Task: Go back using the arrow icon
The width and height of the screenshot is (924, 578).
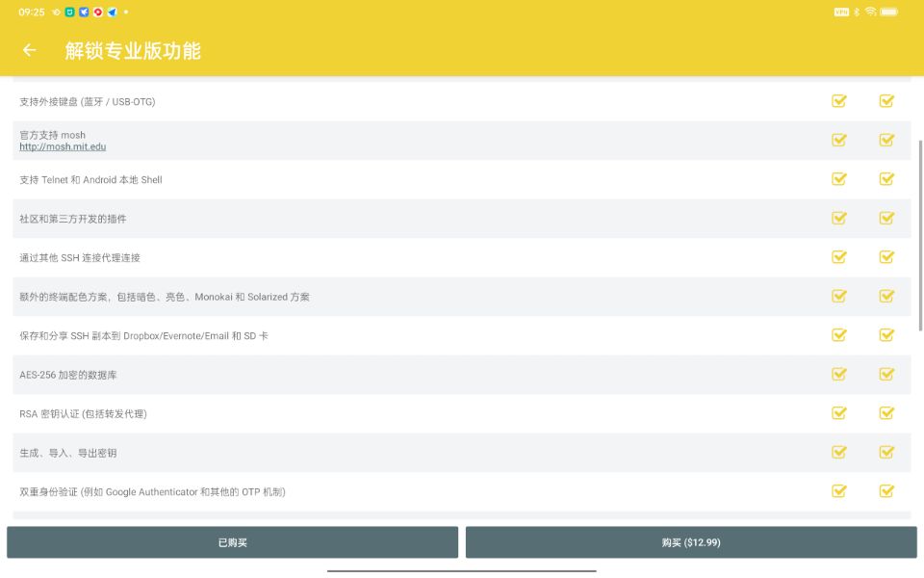Action: coord(29,50)
